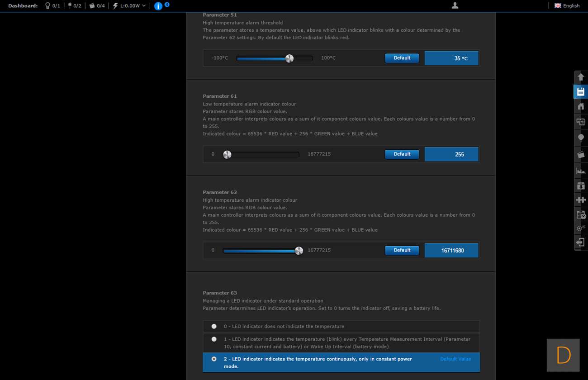
Task: Click the save floppy disk icon
Action: [581, 92]
